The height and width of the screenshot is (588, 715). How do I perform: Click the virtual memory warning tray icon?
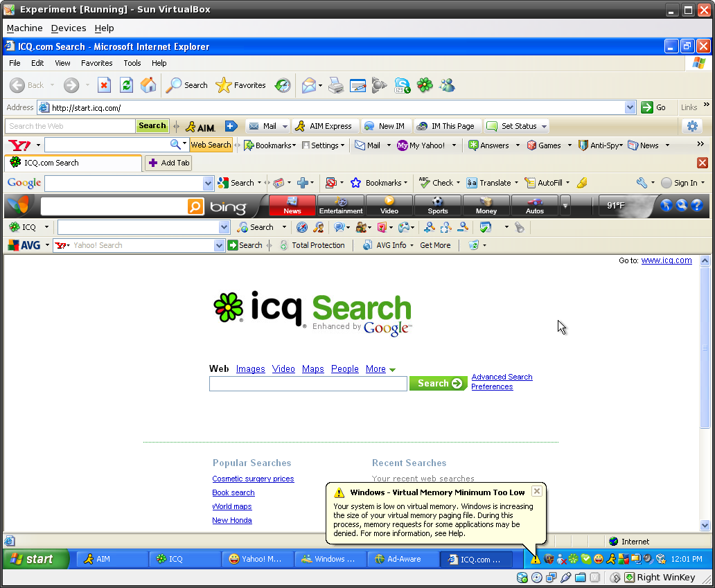click(x=536, y=560)
